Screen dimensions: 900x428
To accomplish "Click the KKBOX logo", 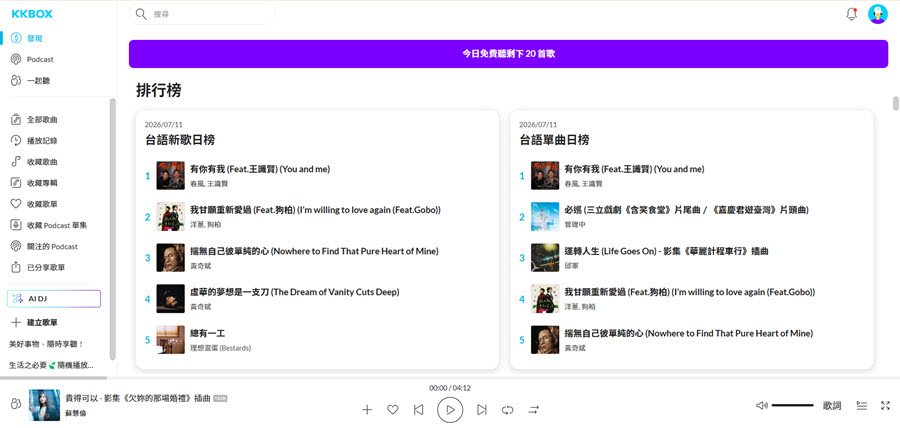I will click(x=32, y=14).
